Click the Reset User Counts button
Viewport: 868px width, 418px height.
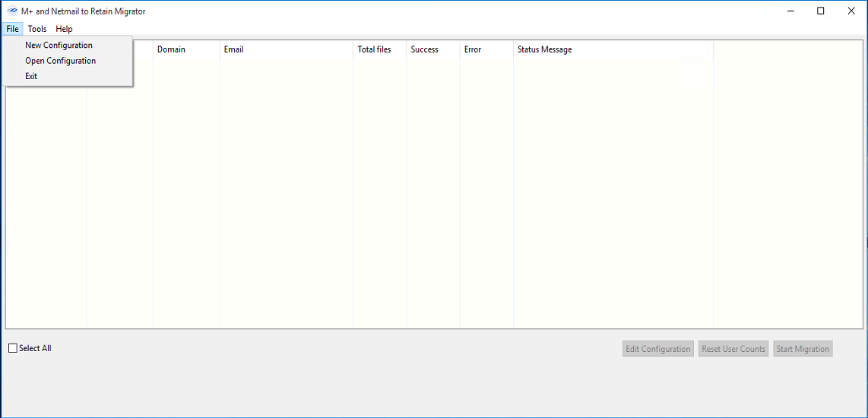coord(733,349)
